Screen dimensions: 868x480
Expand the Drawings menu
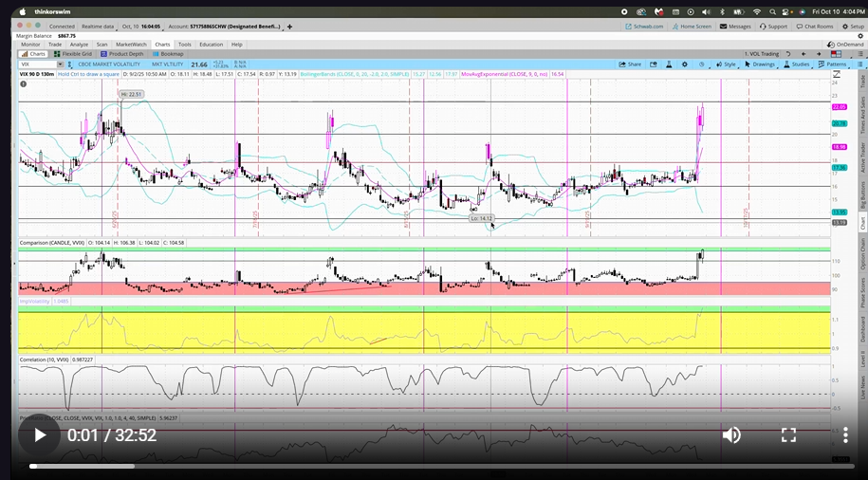pyautogui.click(x=760, y=65)
